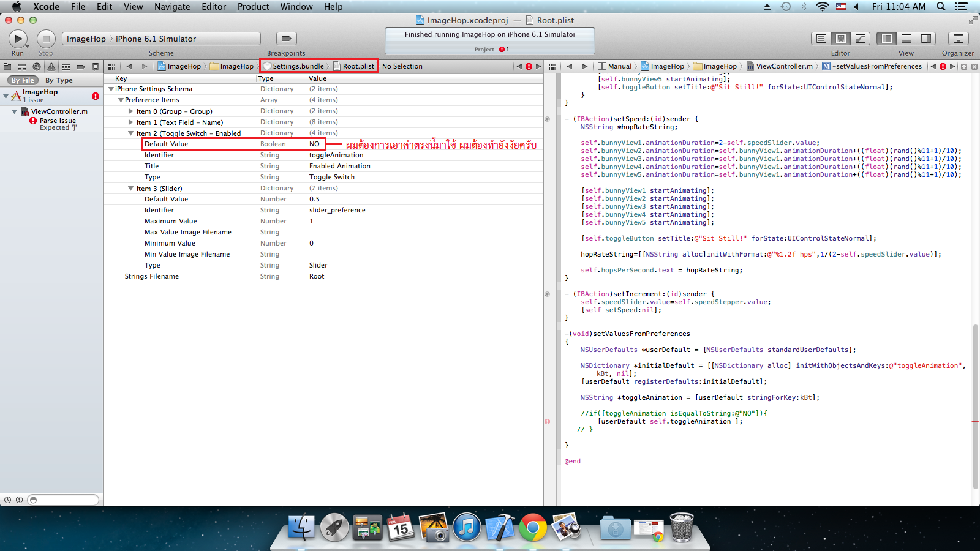
Task: Select the toggleAnimation identifier value
Action: point(336,156)
